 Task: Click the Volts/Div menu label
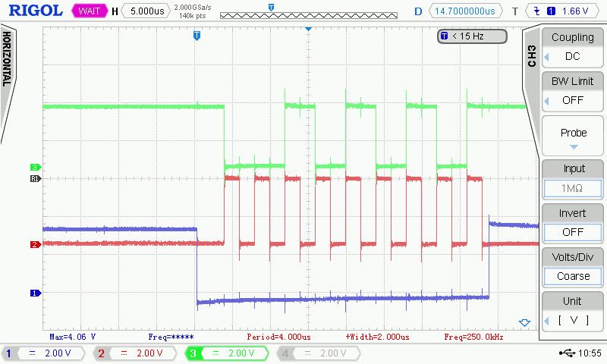(x=573, y=257)
